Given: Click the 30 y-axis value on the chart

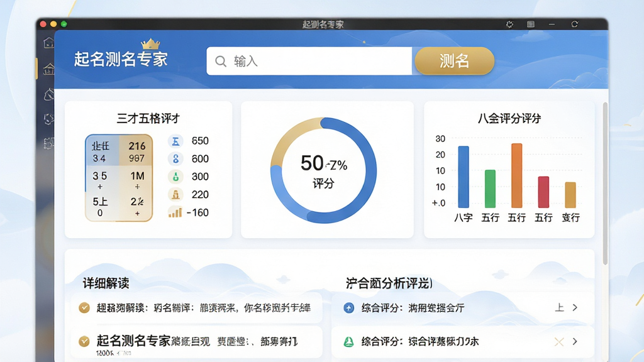Looking at the screenshot, I should pyautogui.click(x=440, y=139).
